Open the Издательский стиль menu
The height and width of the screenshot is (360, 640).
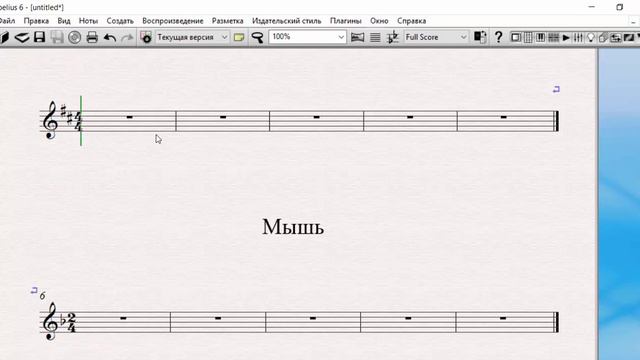(x=287, y=21)
